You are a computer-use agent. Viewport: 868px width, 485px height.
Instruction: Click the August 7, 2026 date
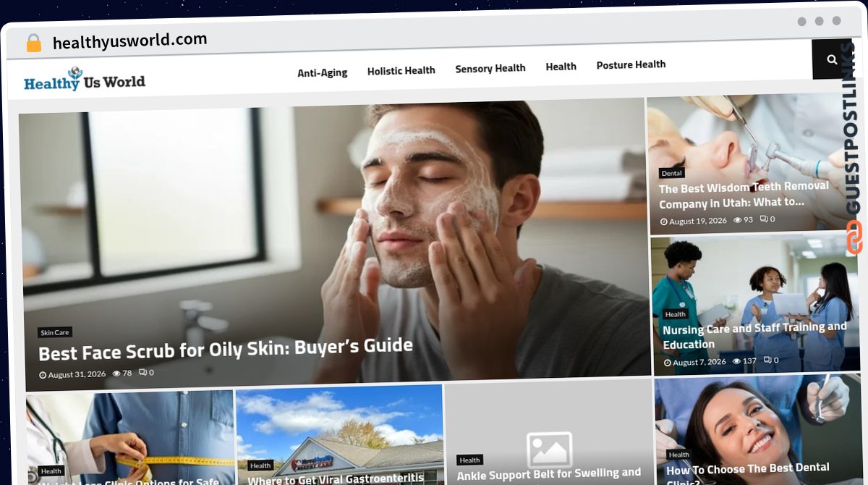pos(699,362)
